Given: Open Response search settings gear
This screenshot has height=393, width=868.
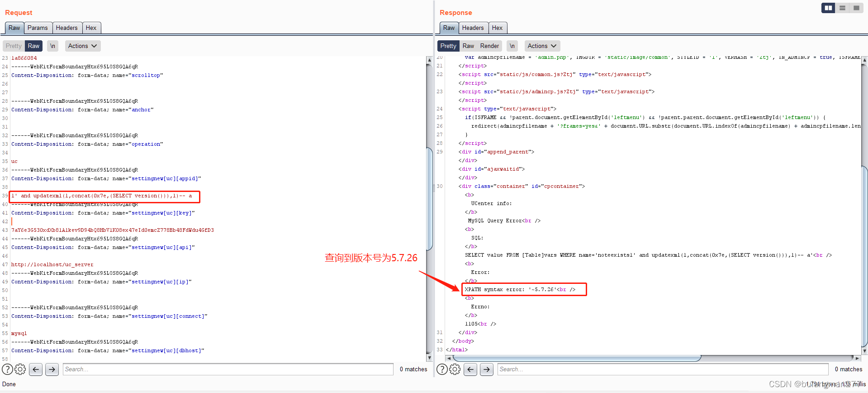Looking at the screenshot, I should [455, 369].
